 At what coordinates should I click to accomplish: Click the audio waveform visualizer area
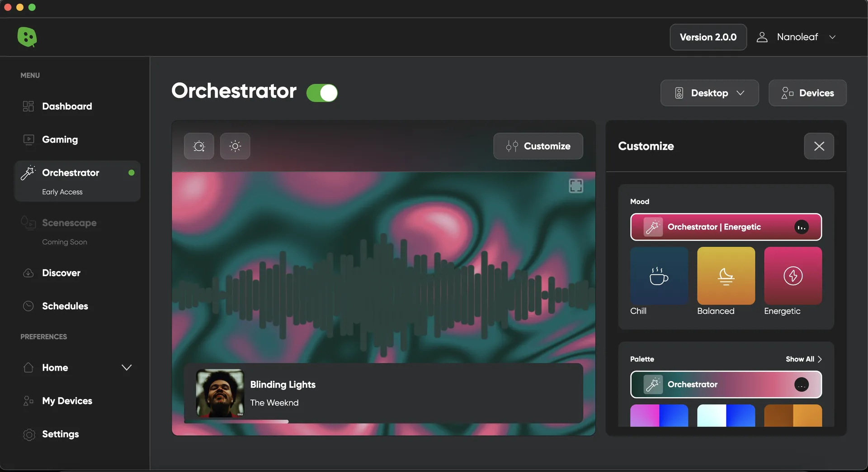coord(383,294)
